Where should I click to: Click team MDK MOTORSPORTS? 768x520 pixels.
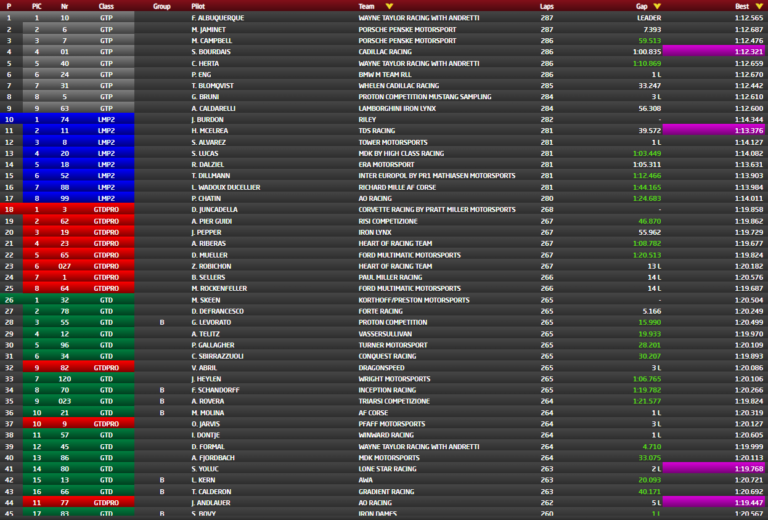[389, 458]
